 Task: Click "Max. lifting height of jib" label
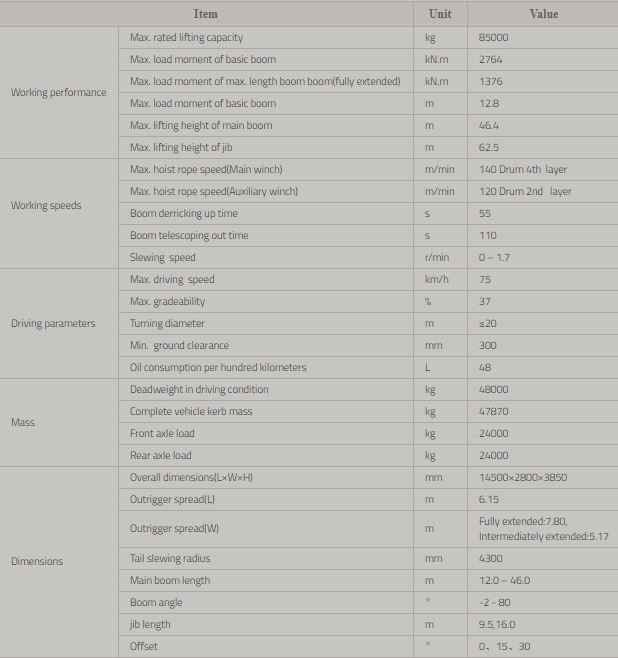coord(182,148)
